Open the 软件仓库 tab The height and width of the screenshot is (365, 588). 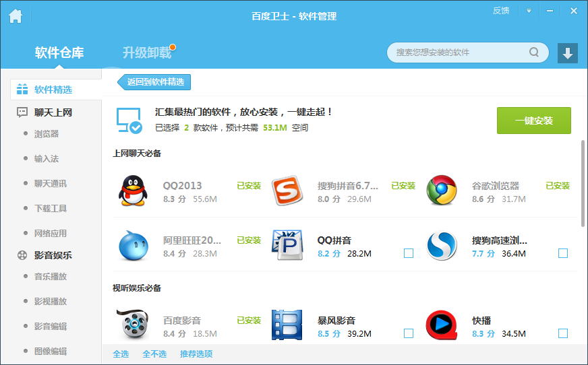59,53
